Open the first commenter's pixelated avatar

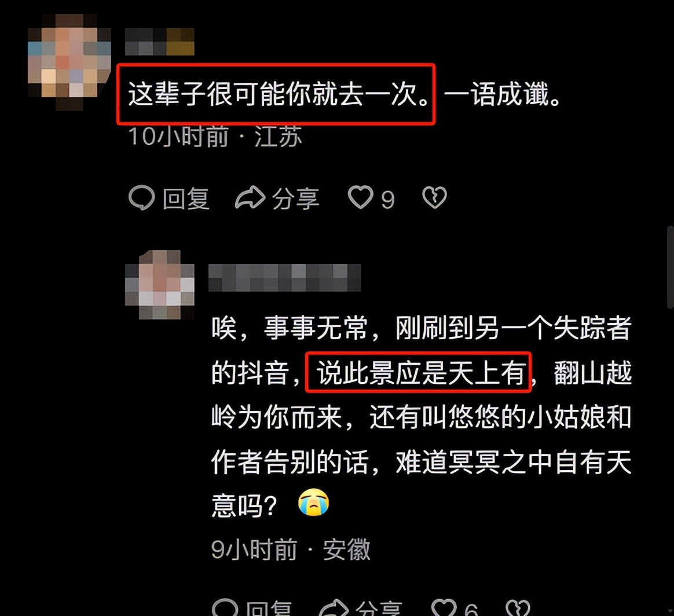tap(69, 61)
